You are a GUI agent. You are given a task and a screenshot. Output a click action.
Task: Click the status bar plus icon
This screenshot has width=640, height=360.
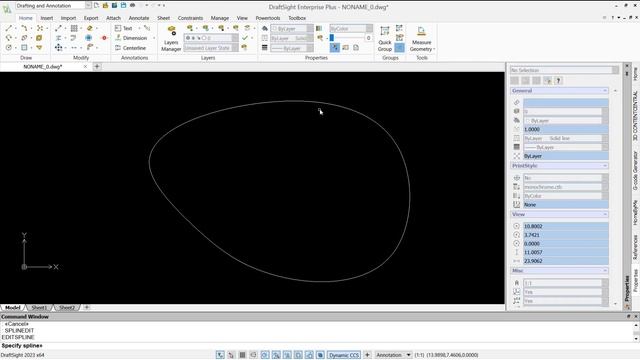[x=367, y=355]
